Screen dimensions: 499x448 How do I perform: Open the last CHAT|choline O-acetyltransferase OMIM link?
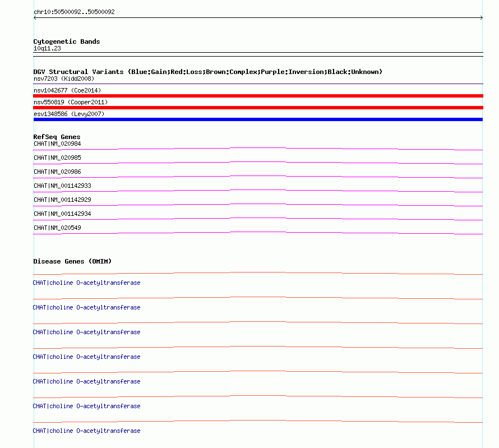pos(86,431)
